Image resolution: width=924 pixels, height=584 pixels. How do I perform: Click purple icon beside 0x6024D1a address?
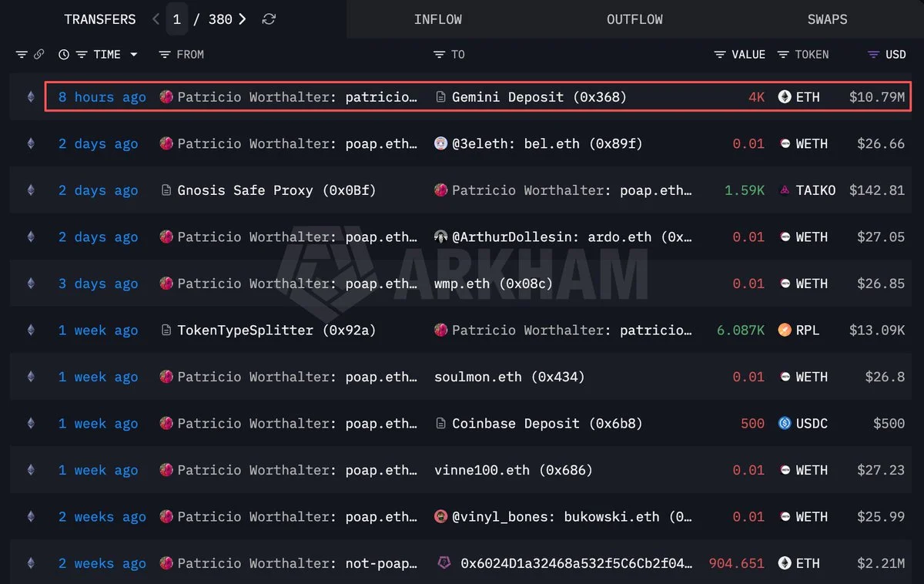click(444, 563)
